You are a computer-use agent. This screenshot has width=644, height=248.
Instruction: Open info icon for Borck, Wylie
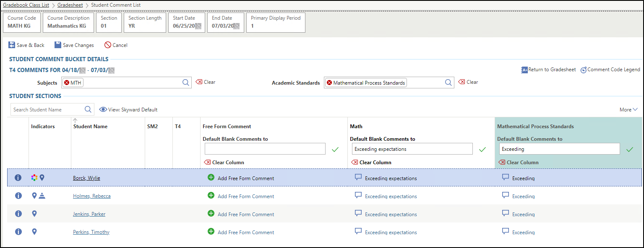(x=18, y=178)
